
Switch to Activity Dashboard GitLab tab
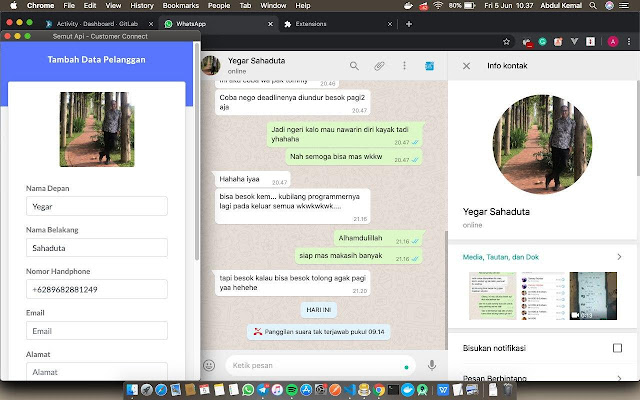pyautogui.click(x=99, y=24)
